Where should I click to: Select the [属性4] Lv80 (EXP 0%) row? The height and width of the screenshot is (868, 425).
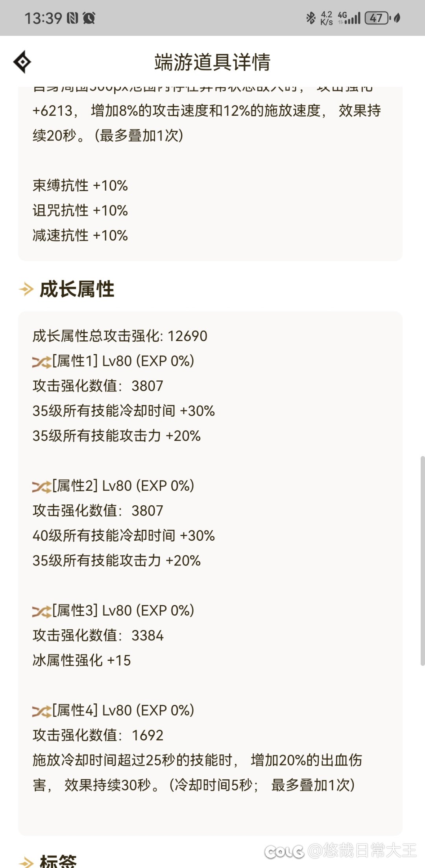pos(113,710)
